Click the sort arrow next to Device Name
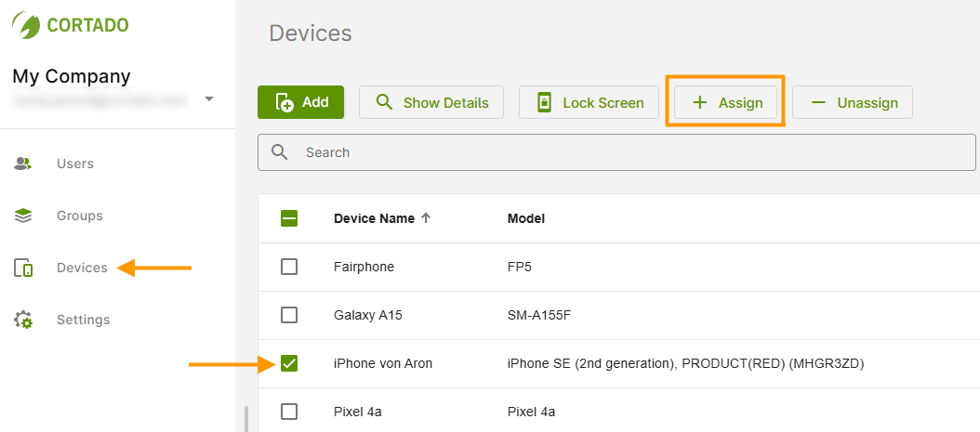The image size is (980, 432). point(426,218)
